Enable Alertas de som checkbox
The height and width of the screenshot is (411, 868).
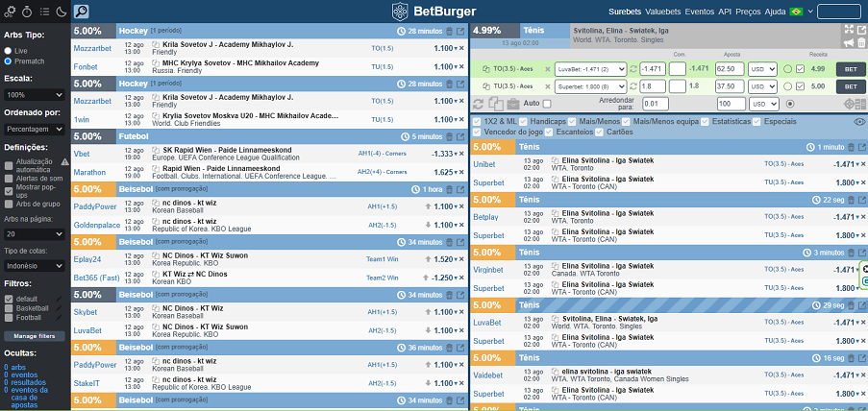pyautogui.click(x=9, y=179)
